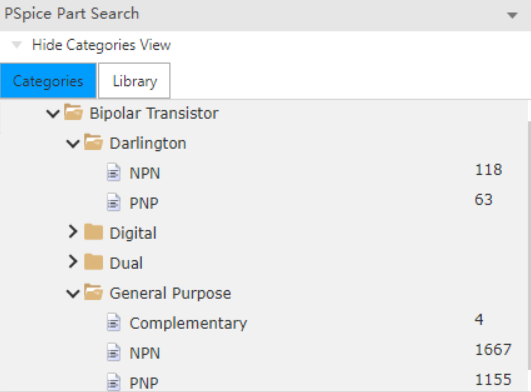The height and width of the screenshot is (392, 531).
Task: Collapse the General Purpose chevron
Action: click(x=73, y=293)
